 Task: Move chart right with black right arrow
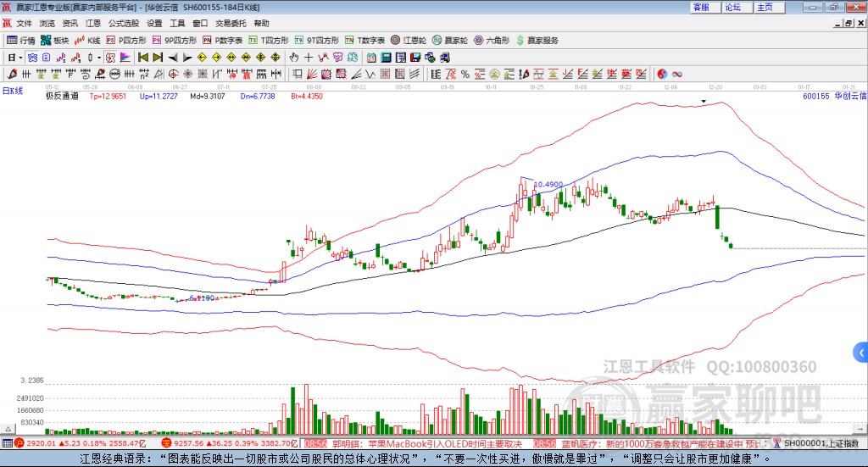[187, 58]
